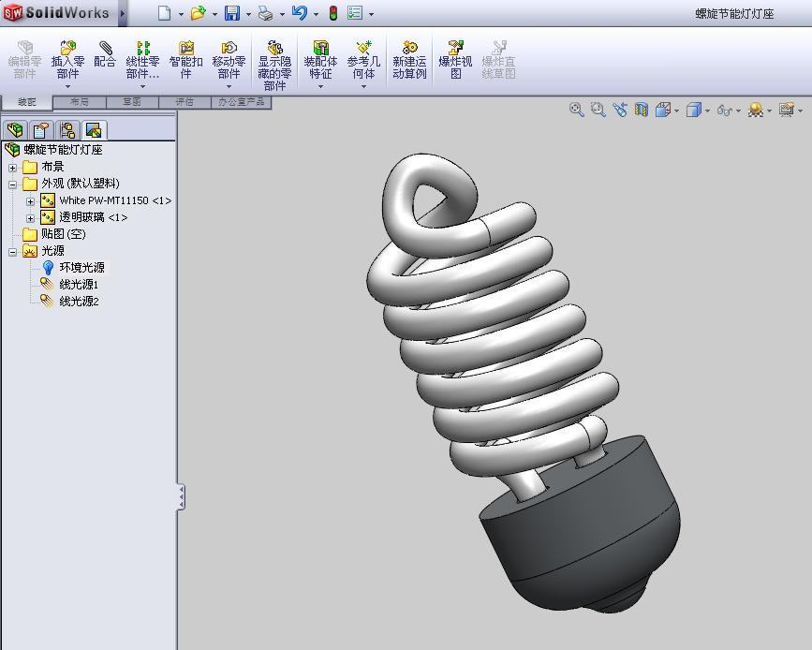Create a new document
The height and width of the screenshot is (650, 812).
tap(164, 13)
